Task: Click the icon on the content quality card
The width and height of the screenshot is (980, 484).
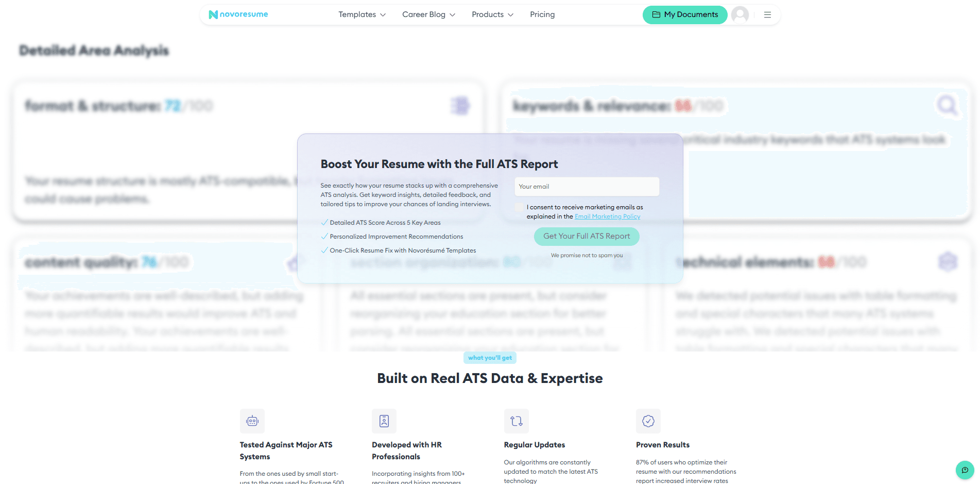Action: click(294, 263)
